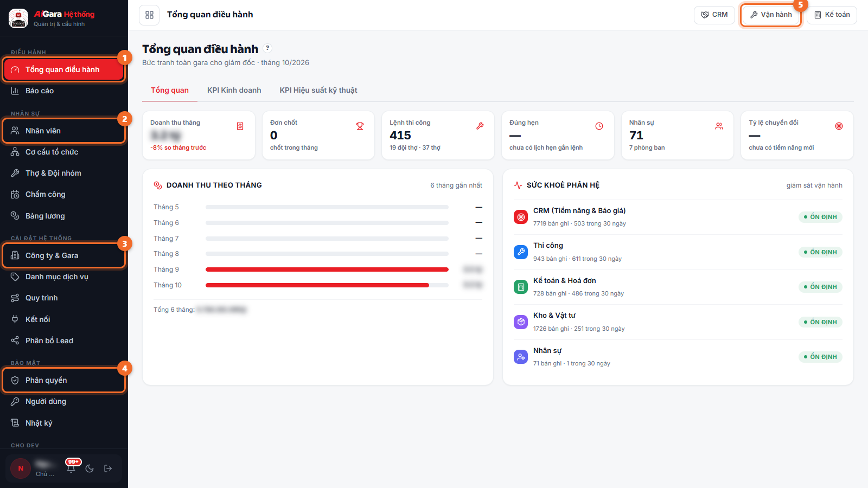Viewport: 868px width, 488px height.
Task: Switch to the Tổng quan tab
Action: (x=170, y=91)
